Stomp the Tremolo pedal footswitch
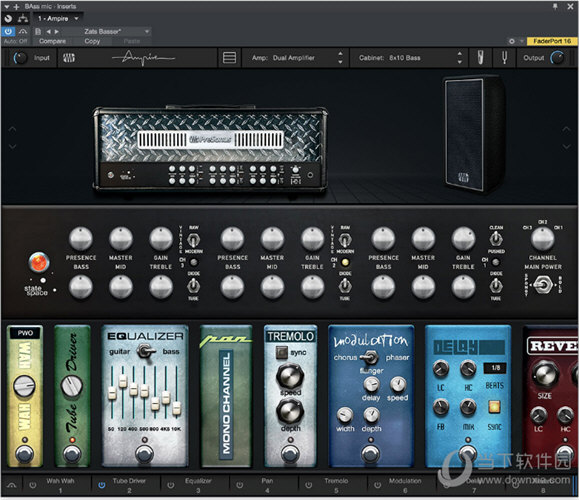The width and height of the screenshot is (579, 500). point(290,454)
